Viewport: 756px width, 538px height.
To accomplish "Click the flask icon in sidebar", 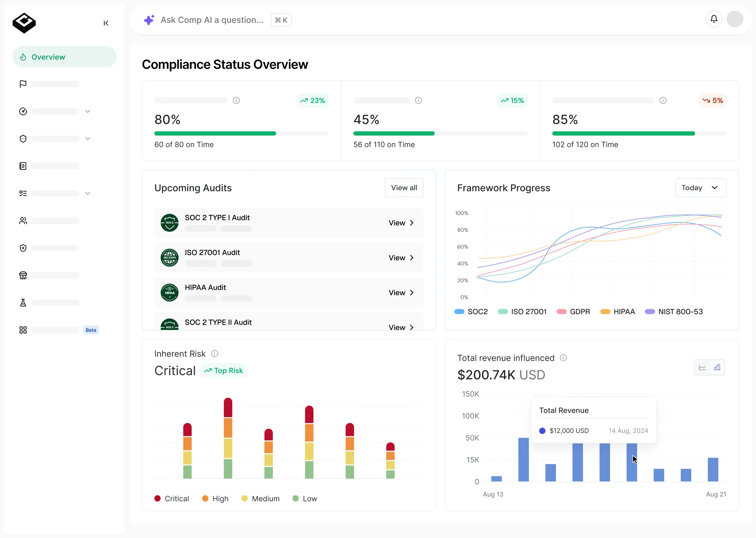I will pos(23,302).
